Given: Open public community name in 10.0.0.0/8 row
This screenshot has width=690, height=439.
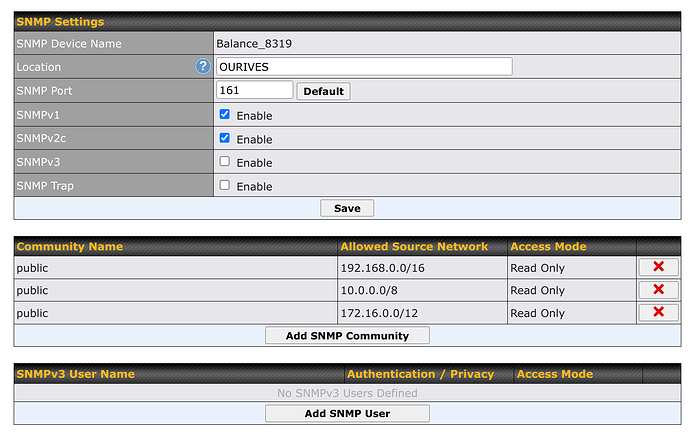Looking at the screenshot, I should tap(32, 291).
